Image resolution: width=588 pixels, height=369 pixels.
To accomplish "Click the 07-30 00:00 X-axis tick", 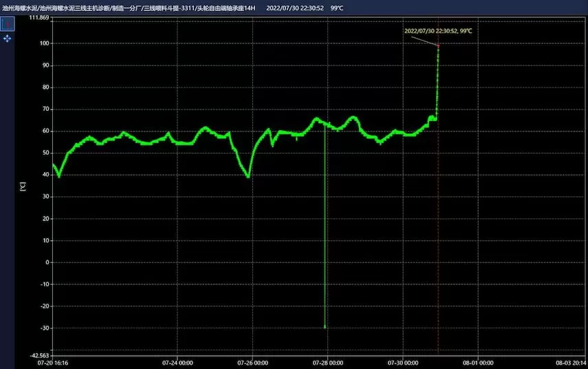I will click(402, 362).
